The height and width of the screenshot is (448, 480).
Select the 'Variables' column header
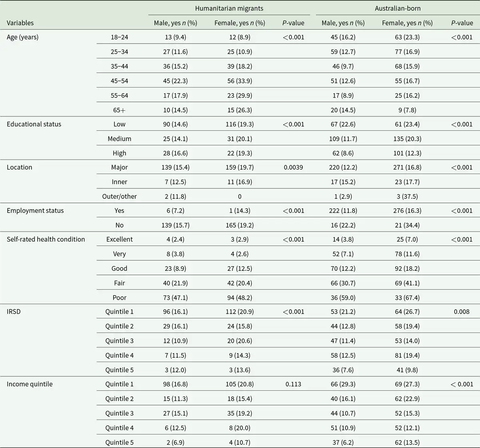point(20,23)
